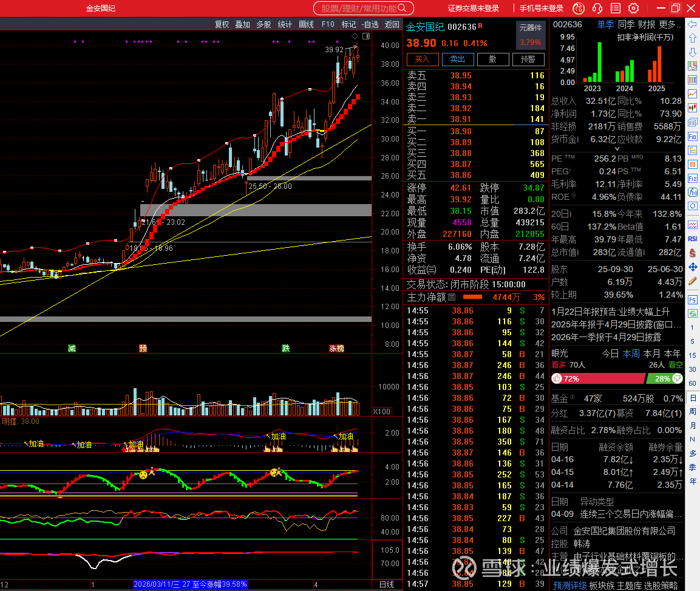Image resolution: width=700 pixels, height=591 pixels.
Task: Click the four-way move arrows icon
Action: tap(692, 267)
